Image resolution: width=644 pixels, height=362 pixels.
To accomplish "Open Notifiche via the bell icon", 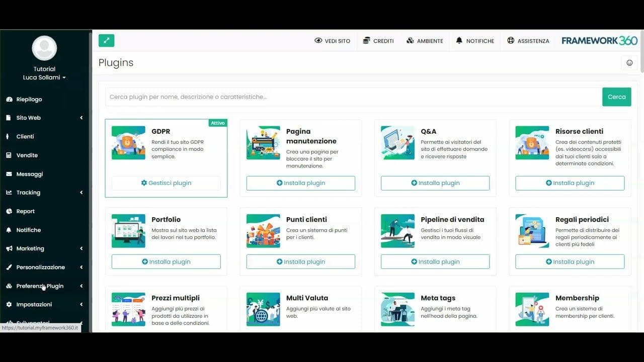I will point(459,40).
